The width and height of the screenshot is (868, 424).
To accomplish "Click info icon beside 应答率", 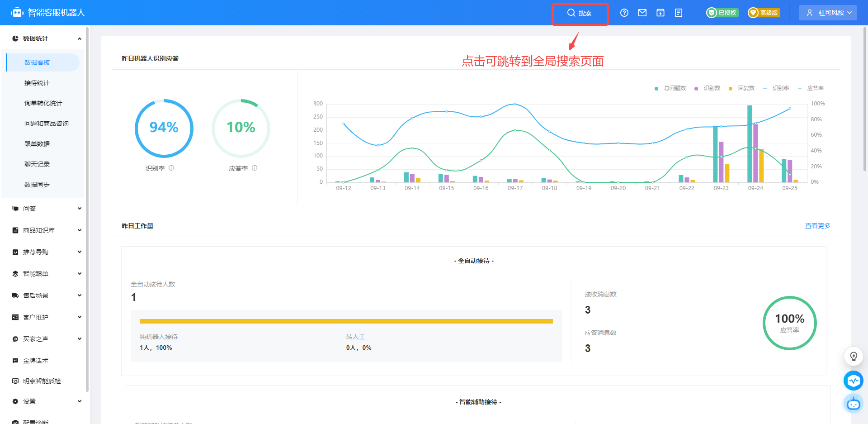I will [255, 168].
